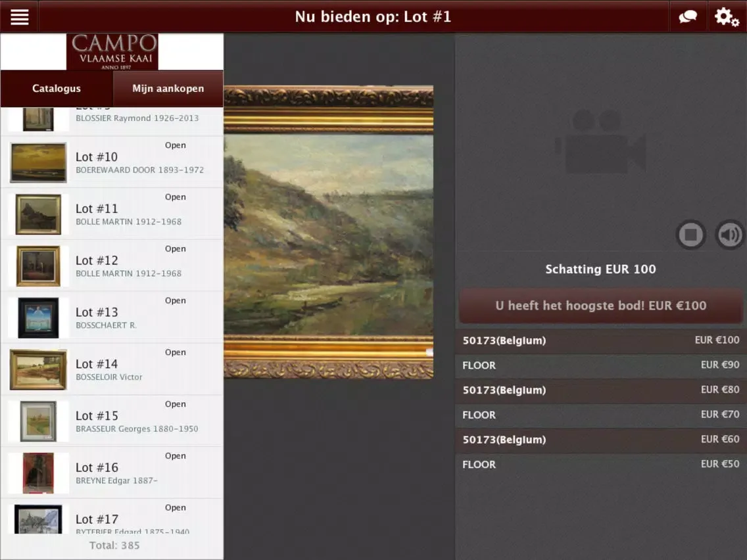Click the Nu bieden op: Lot #1 title
Image resolution: width=747 pixels, height=560 pixels.
click(x=373, y=16)
